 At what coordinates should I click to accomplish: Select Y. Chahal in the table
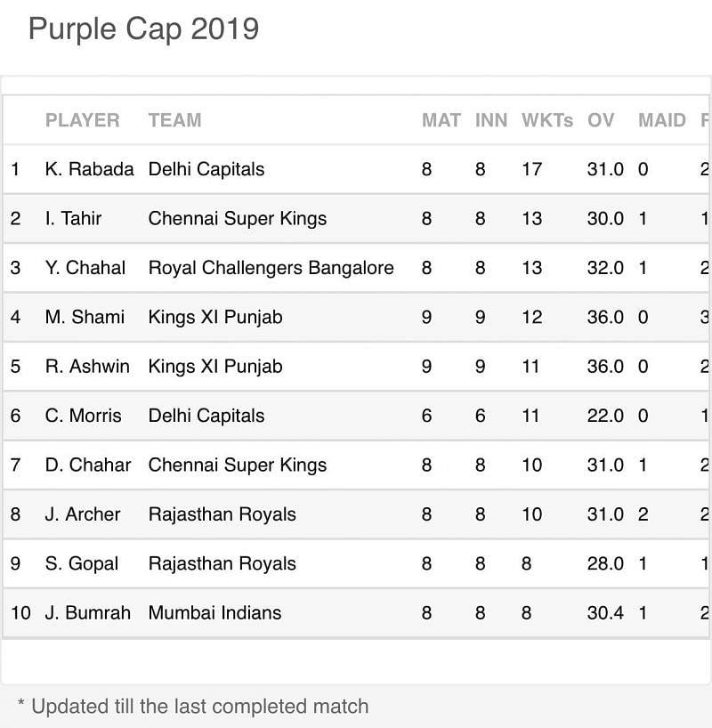(85, 268)
